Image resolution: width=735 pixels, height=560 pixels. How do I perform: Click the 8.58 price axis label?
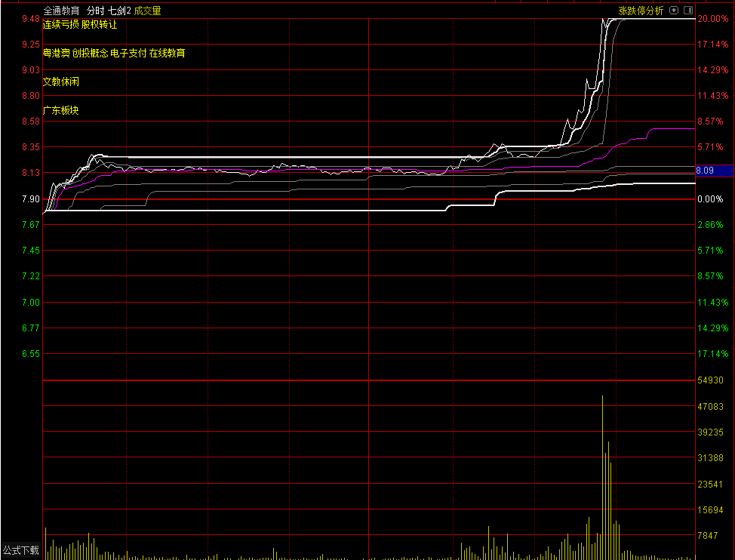(31, 122)
